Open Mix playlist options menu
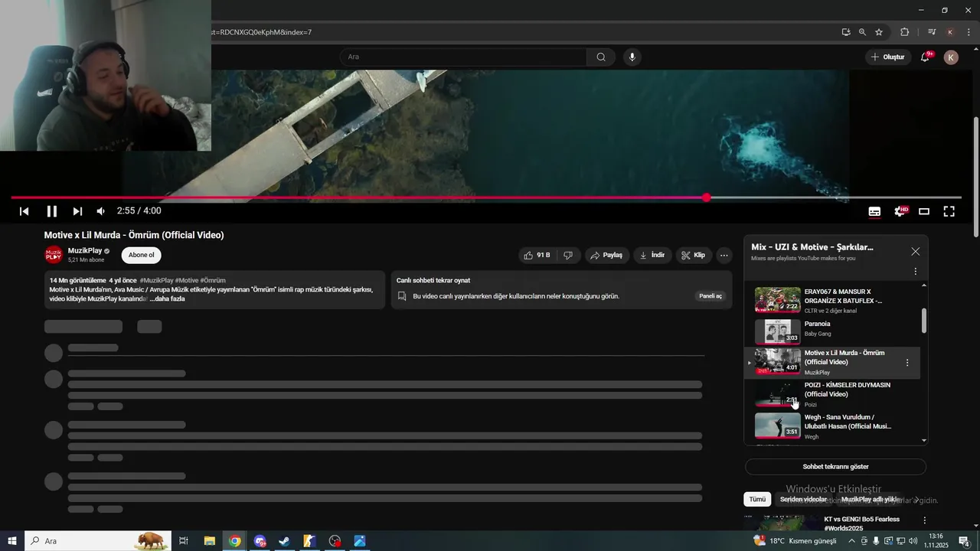 point(915,271)
